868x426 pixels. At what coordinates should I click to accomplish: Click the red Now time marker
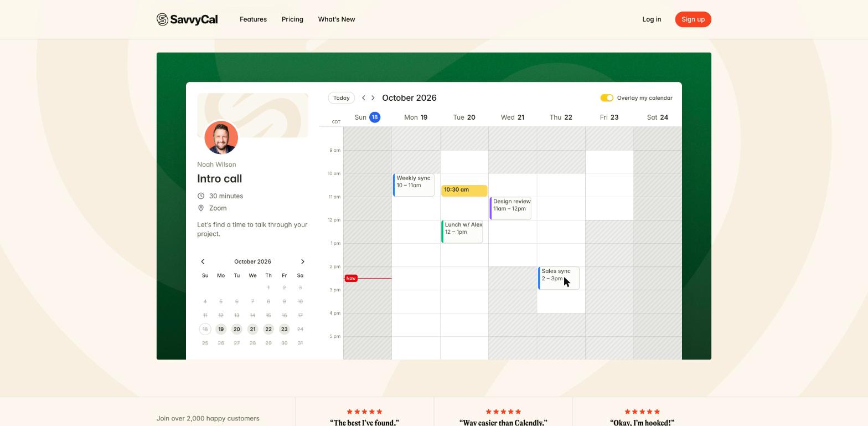pos(351,278)
